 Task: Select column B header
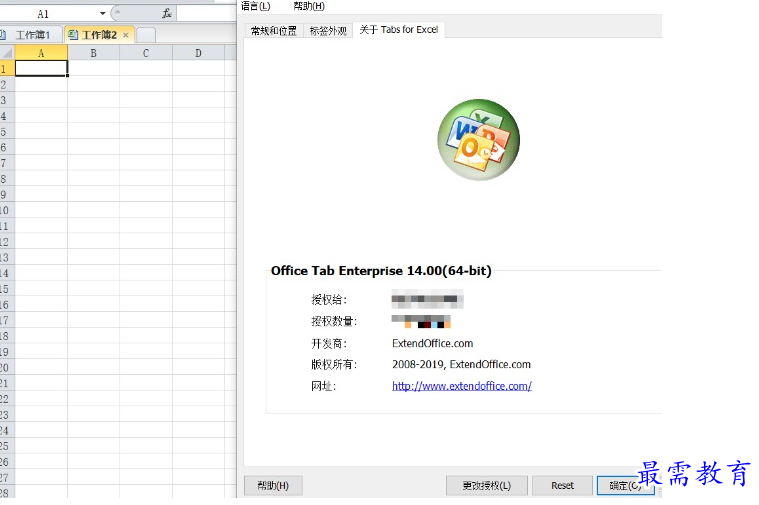tap(93, 53)
